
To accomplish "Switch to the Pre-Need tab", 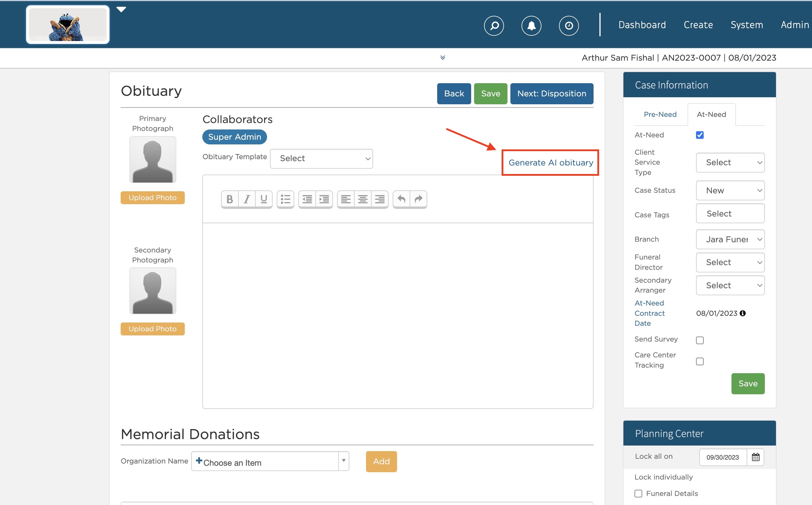I will [660, 114].
